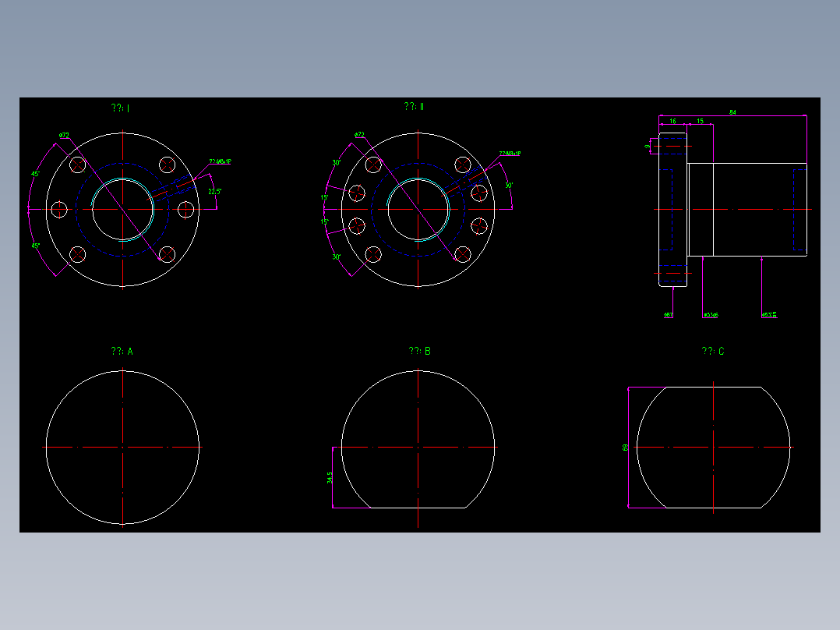This screenshot has height=630, width=840.
Task: Pick the 9 hole dimension text
Action: (x=648, y=146)
